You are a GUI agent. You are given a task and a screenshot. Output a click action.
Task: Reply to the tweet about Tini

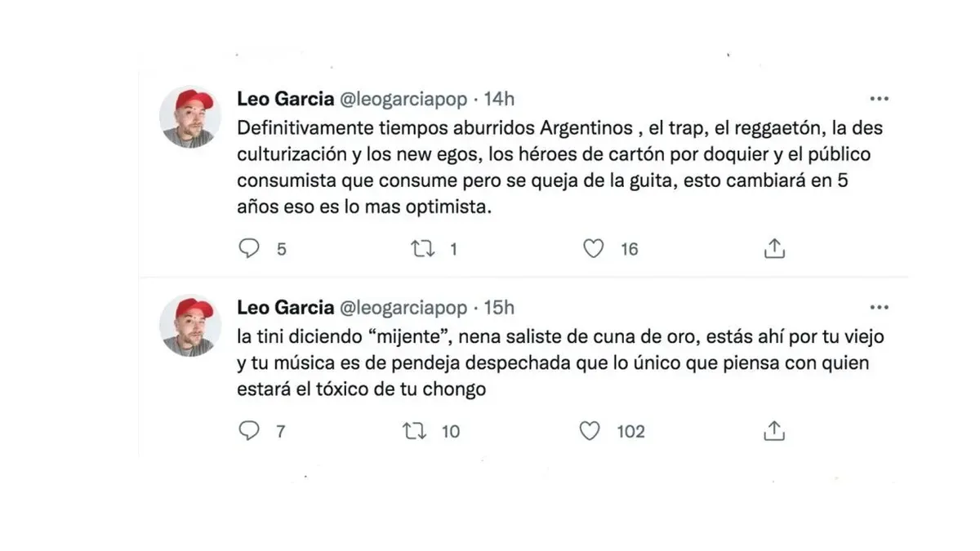click(250, 430)
